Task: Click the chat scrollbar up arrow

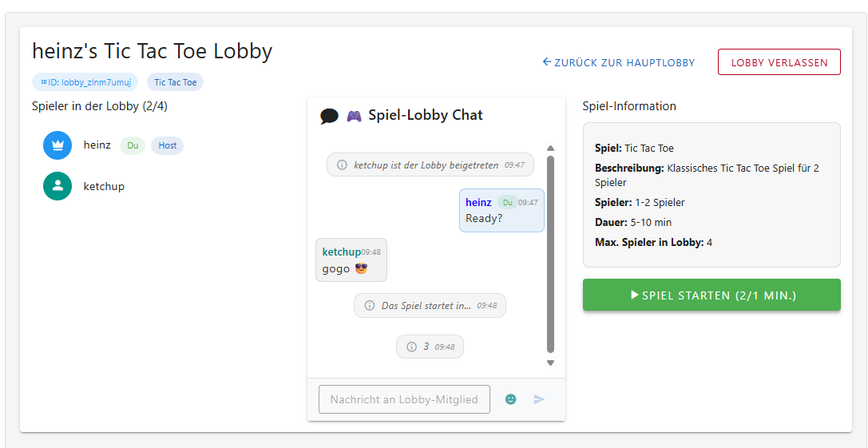Action: (550, 149)
